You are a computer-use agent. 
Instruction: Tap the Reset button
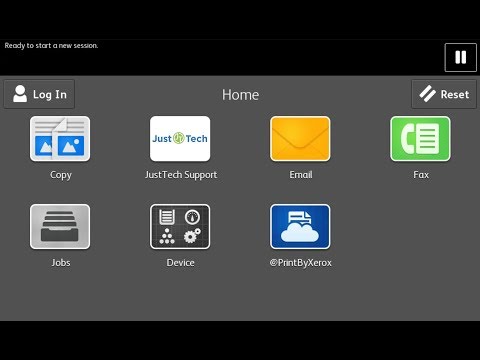444,94
